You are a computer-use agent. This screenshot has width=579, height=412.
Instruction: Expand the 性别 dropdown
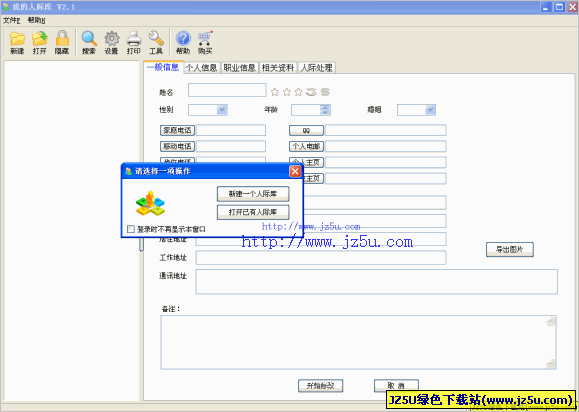[222, 110]
